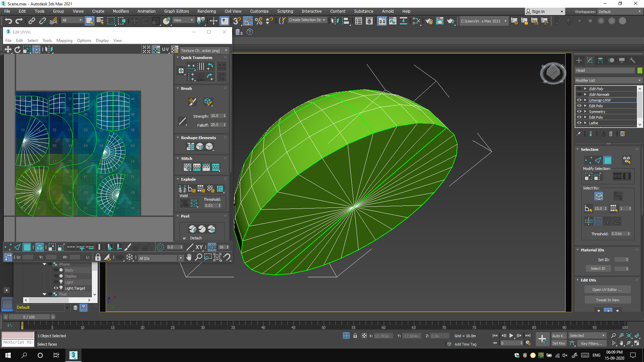The image size is (644, 362).
Task: Click the Undo arrow in main toolbar
Action: pyautogui.click(x=8, y=21)
